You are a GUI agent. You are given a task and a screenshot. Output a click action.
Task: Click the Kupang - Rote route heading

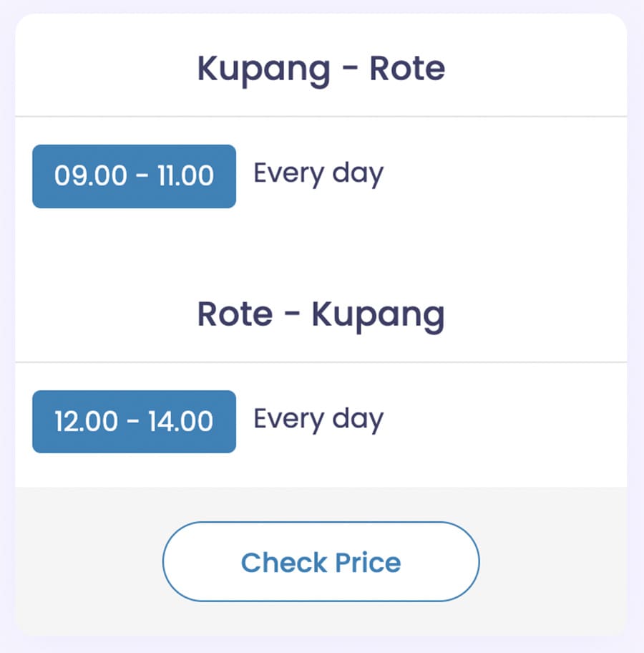coord(321,69)
